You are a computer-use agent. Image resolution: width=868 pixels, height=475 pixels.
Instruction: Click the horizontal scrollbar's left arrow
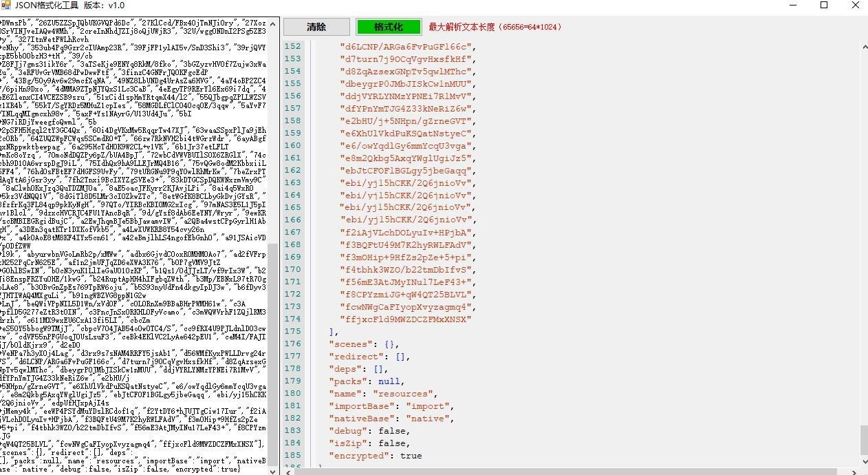[x=289, y=471]
